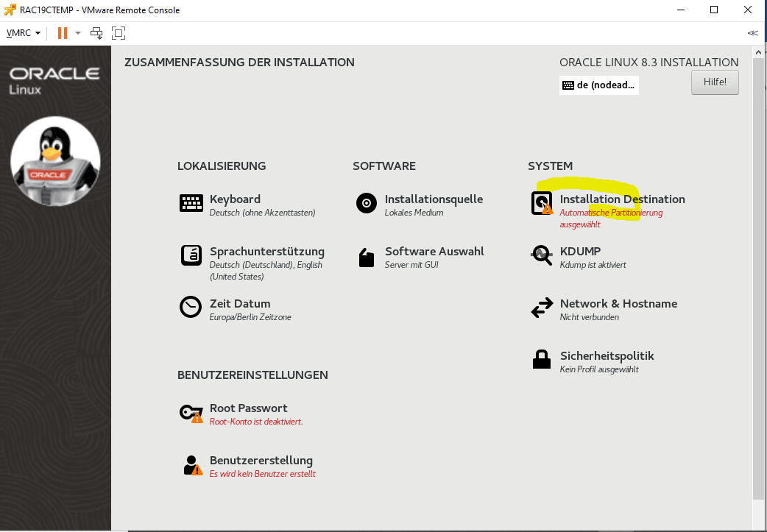Image resolution: width=767 pixels, height=532 pixels.
Task: Click the double chevron at toolbar right
Action: pyautogui.click(x=752, y=33)
